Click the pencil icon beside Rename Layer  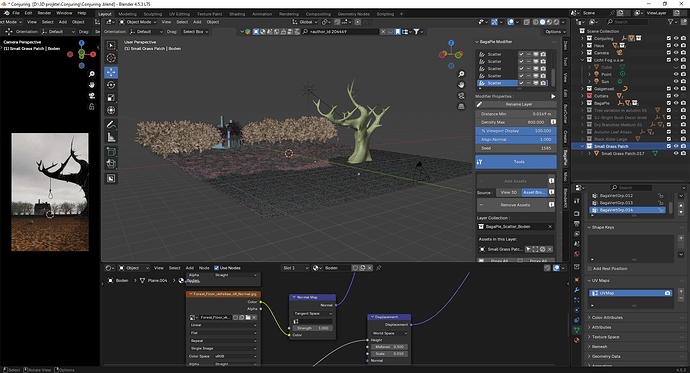(479, 104)
